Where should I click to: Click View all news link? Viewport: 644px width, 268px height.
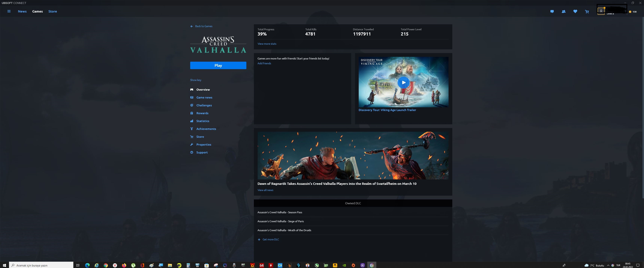(265, 190)
